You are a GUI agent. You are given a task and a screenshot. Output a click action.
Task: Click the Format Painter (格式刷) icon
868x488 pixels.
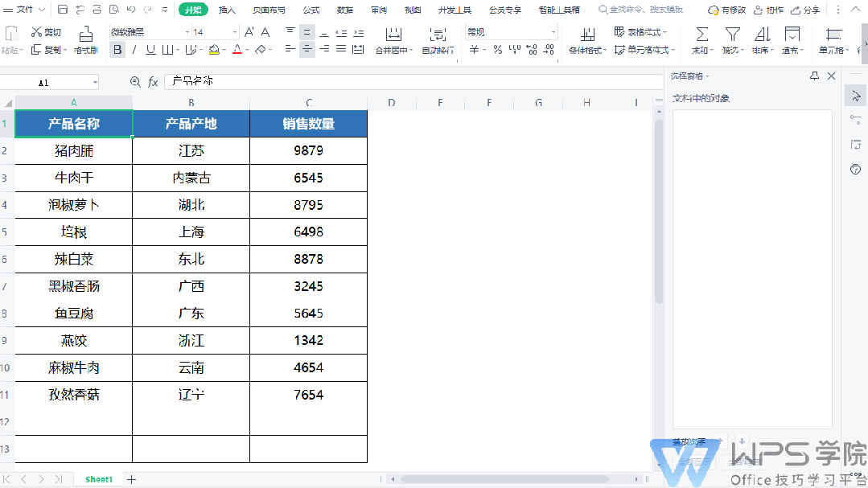pyautogui.click(x=86, y=35)
